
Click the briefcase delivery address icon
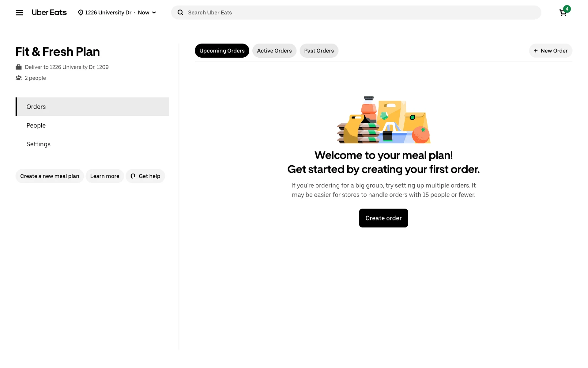[19, 67]
